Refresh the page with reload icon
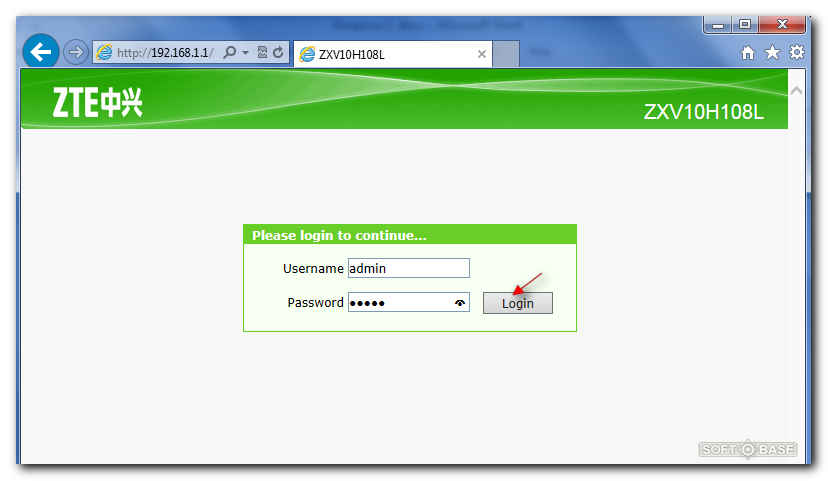The height and width of the screenshot is (481, 828). click(x=278, y=52)
